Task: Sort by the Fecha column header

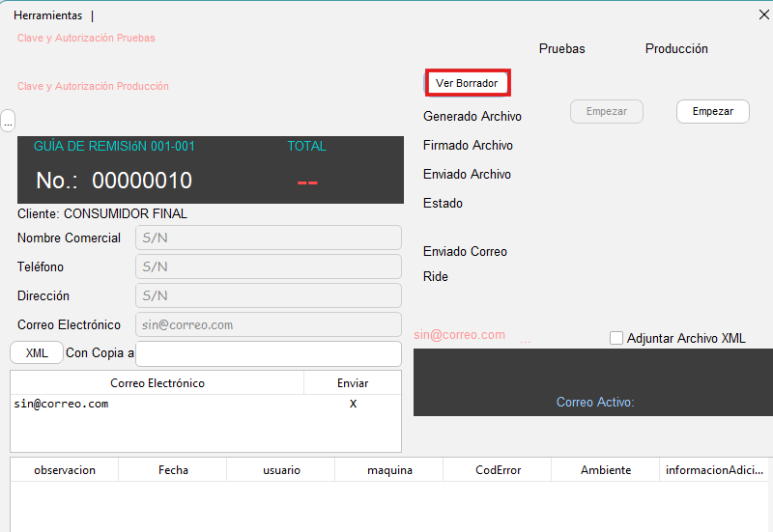Action: click(173, 470)
